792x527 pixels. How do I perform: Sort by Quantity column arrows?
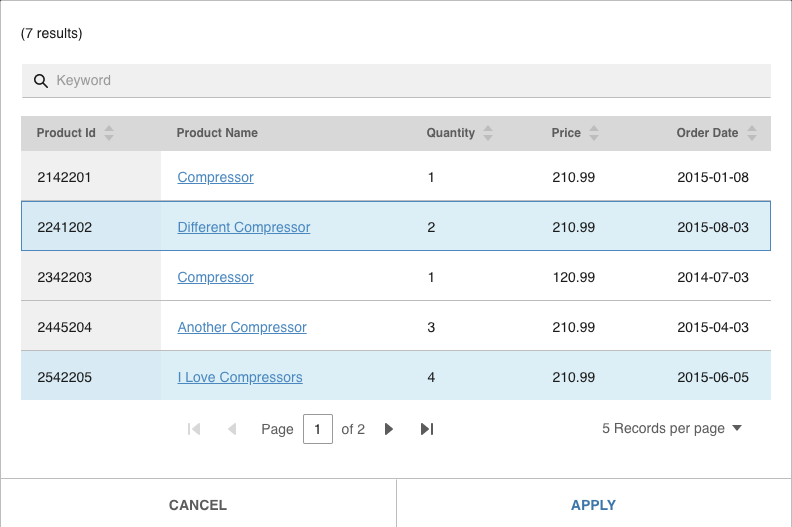click(487, 133)
